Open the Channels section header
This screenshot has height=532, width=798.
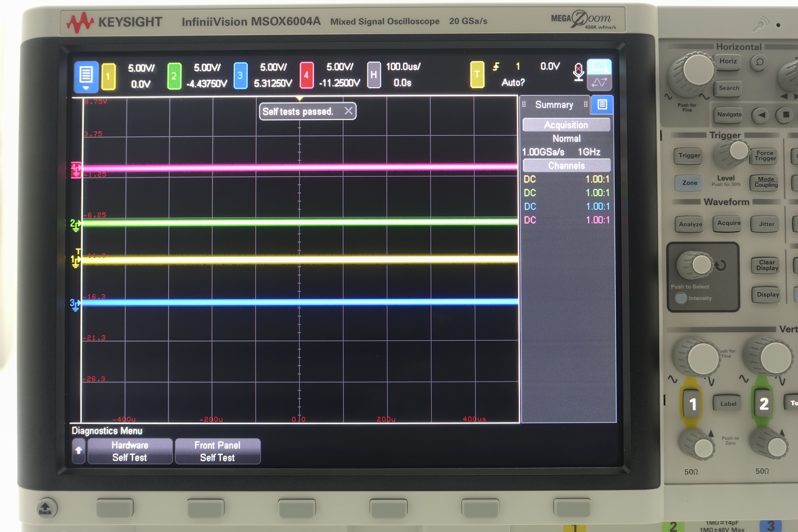[566, 165]
